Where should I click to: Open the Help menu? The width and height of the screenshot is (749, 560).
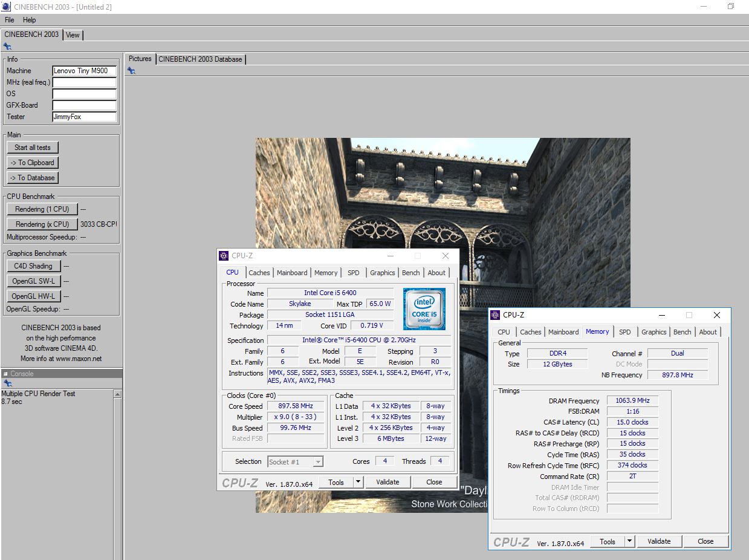click(29, 20)
